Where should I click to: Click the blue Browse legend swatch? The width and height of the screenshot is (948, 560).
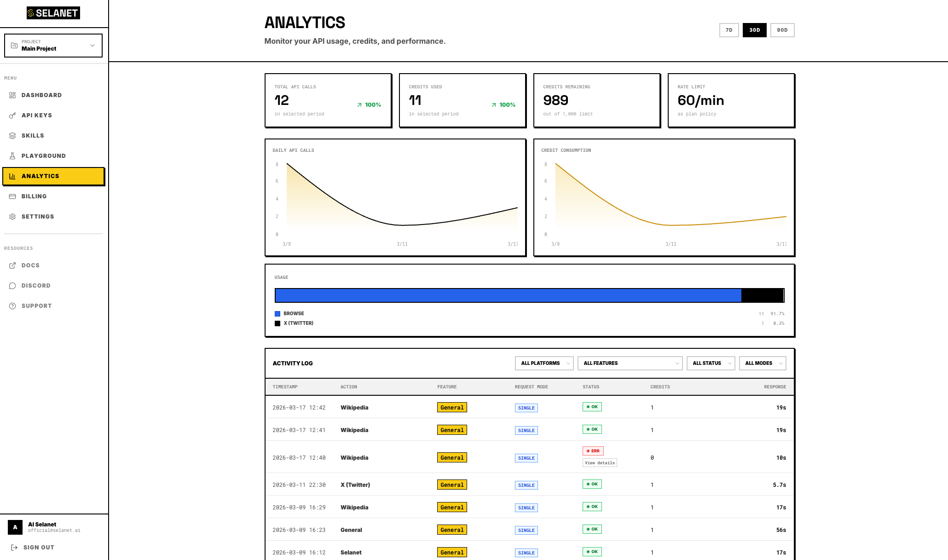coord(277,314)
